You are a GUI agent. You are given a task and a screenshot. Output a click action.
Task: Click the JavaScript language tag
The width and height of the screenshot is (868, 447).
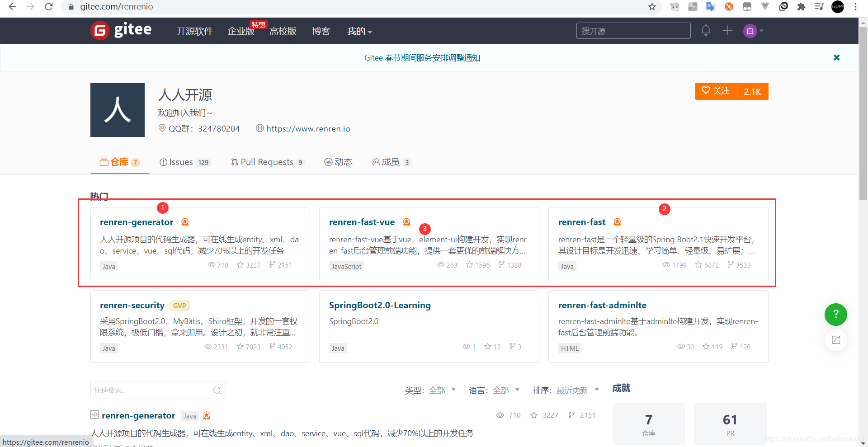[x=346, y=266]
